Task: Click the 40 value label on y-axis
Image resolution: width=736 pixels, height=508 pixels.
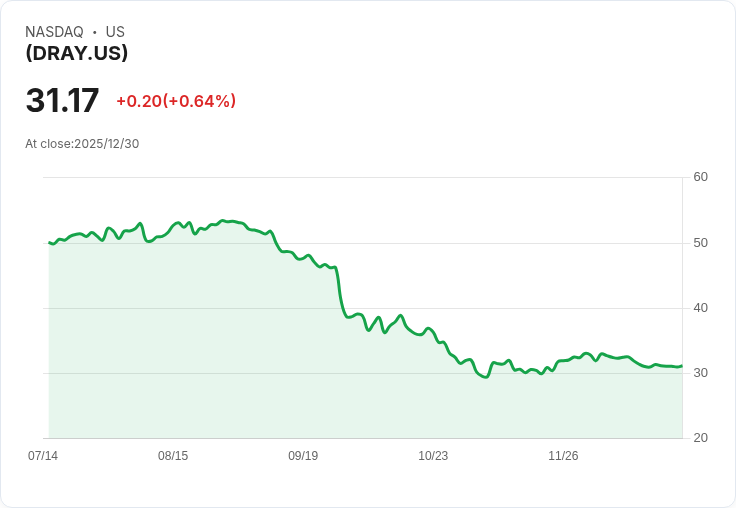Action: [x=700, y=308]
